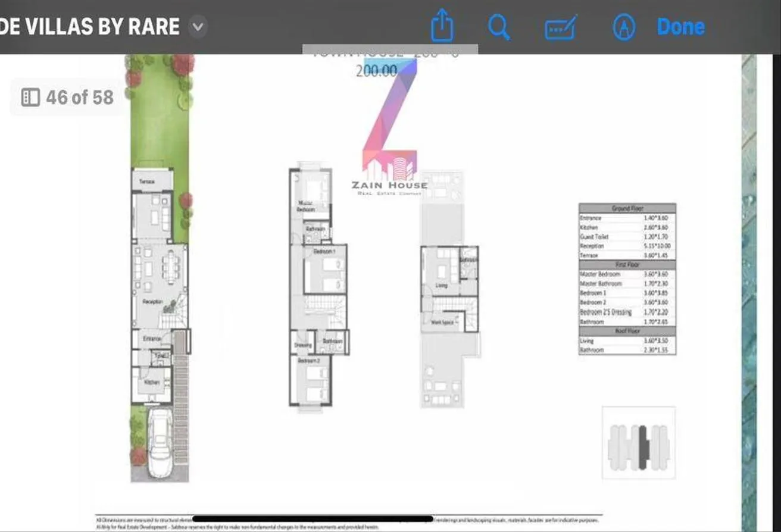The height and width of the screenshot is (532, 781).
Task: Select the unit position key plan thumbnail
Action: (639, 443)
